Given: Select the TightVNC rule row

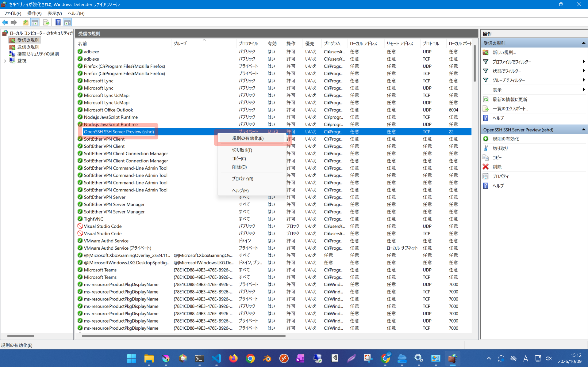Looking at the screenshot, I should (x=274, y=219).
